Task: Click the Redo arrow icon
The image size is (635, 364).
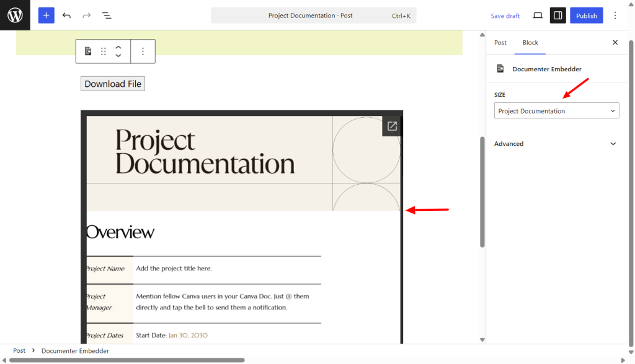Action: click(x=86, y=15)
